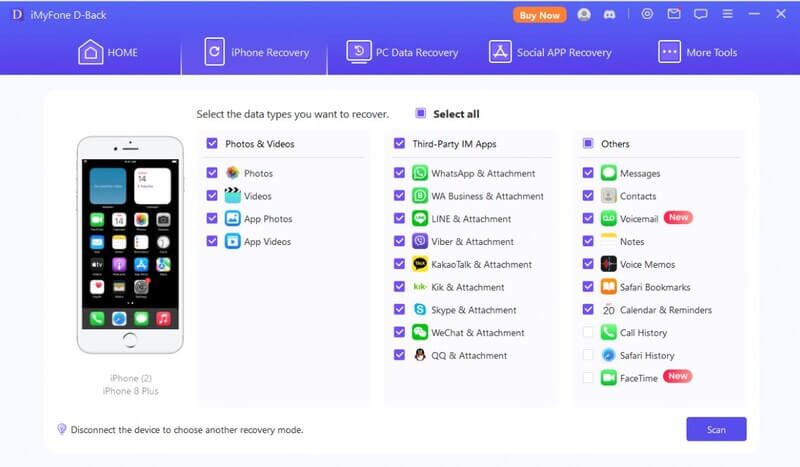The image size is (800, 467).
Task: Click the WeChat app icon
Action: point(420,332)
